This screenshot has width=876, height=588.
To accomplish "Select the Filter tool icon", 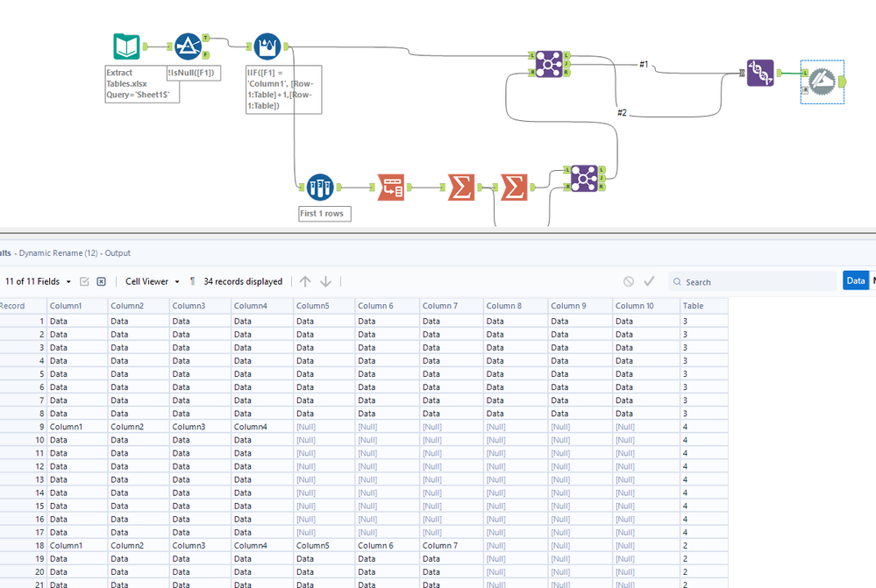I will (x=188, y=46).
